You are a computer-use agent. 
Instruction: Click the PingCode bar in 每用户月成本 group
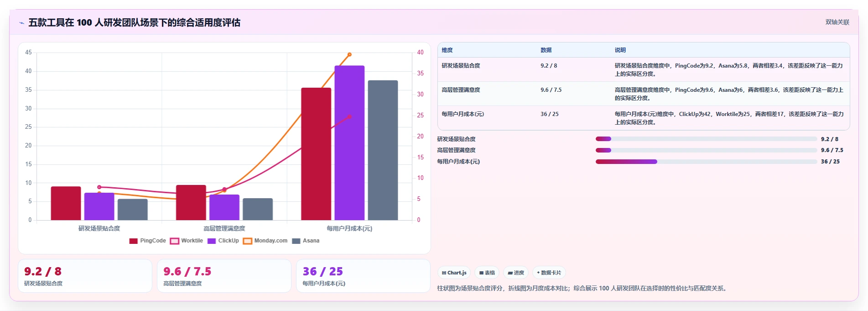316,154
